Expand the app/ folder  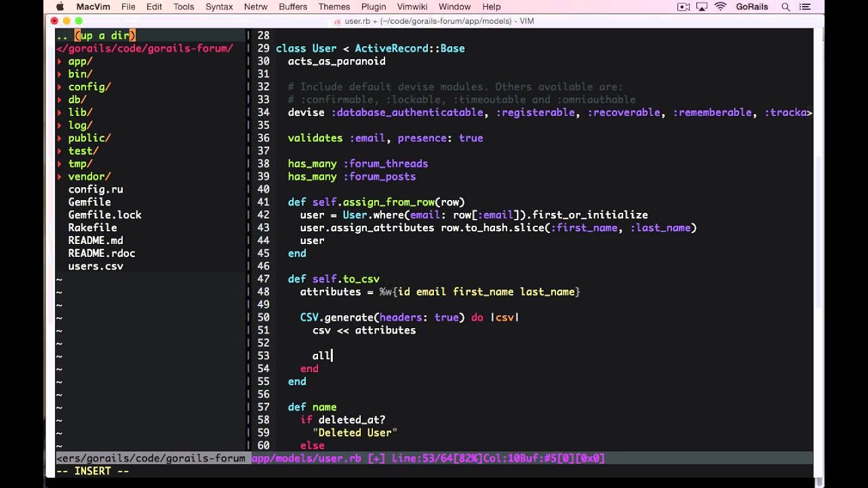click(x=80, y=61)
